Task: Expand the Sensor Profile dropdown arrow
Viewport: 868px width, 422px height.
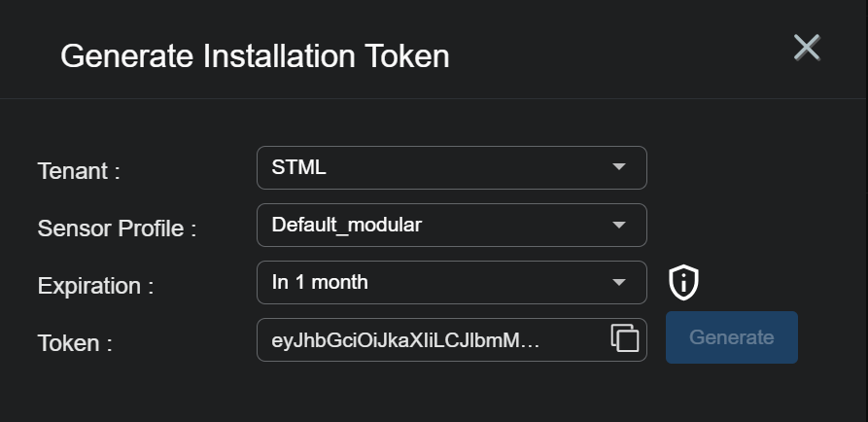Action: pyautogui.click(x=619, y=225)
